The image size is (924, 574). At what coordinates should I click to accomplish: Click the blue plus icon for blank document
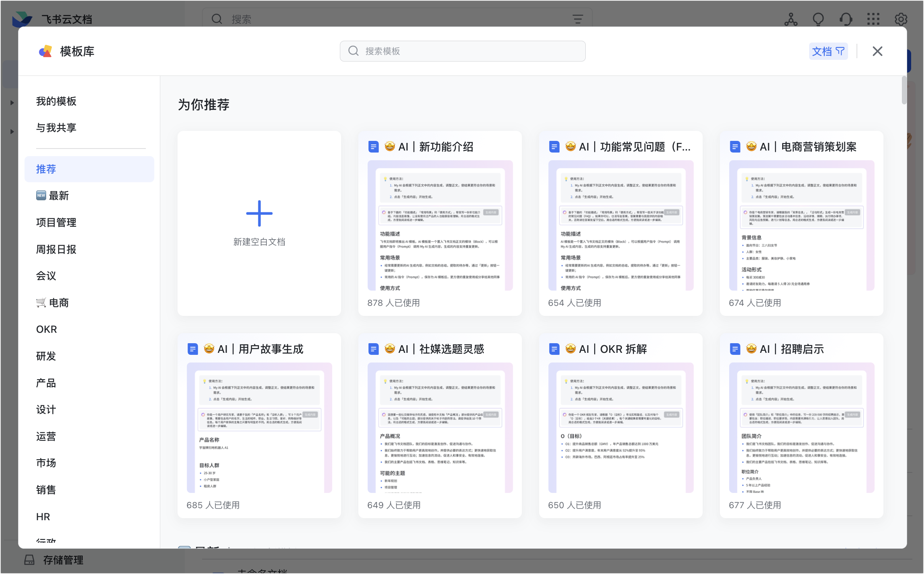pos(259,214)
